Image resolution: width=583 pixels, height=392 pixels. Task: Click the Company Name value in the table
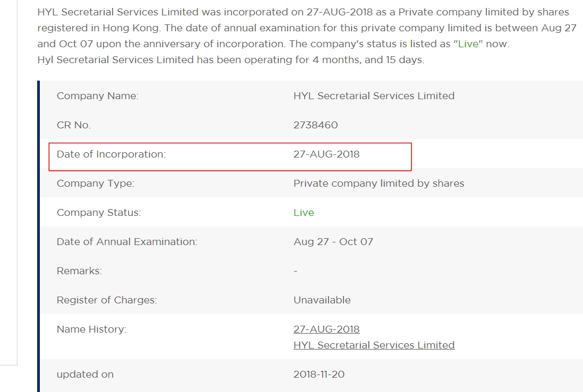pyautogui.click(x=374, y=96)
